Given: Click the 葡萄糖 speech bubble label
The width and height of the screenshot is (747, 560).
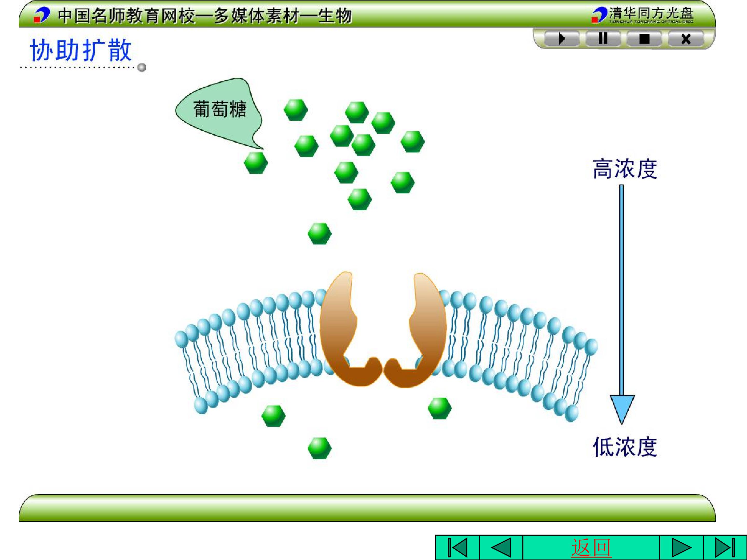Looking at the screenshot, I should pos(220,109).
